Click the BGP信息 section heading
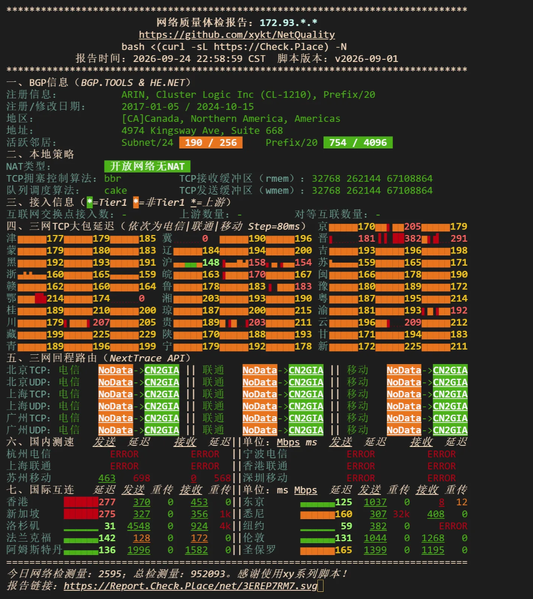The image size is (533, 599). coord(99,83)
